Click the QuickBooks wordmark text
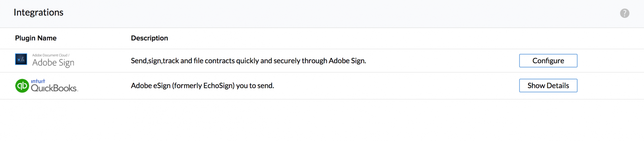This screenshot has height=141, width=644. pyautogui.click(x=54, y=88)
